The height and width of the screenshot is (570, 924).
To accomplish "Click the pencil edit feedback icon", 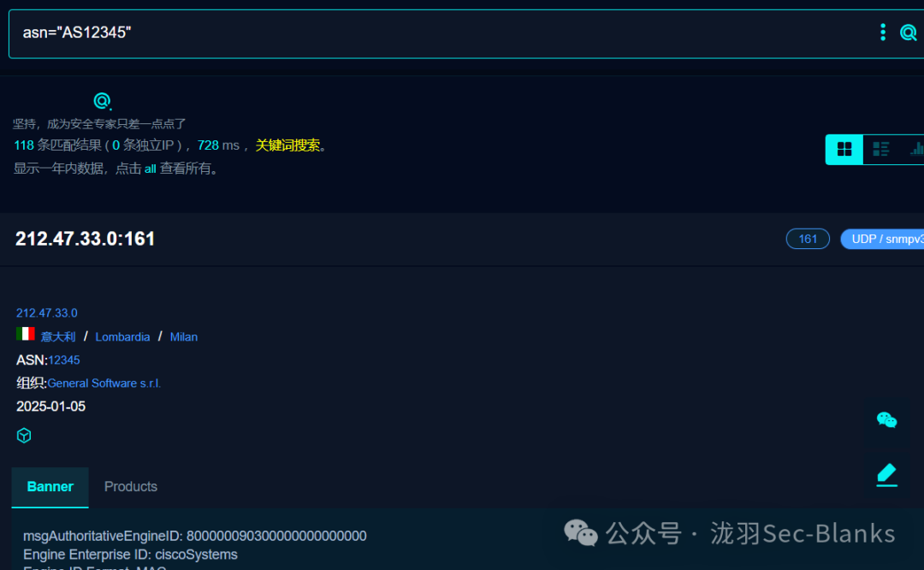I will (886, 474).
